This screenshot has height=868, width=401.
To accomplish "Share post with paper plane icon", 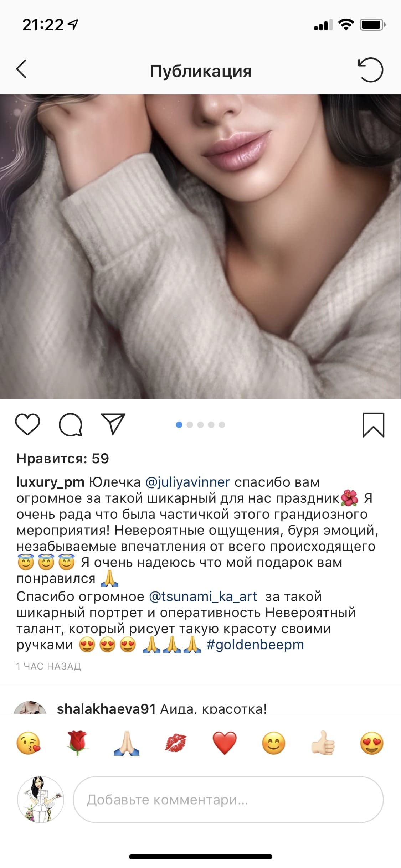I will point(113,424).
